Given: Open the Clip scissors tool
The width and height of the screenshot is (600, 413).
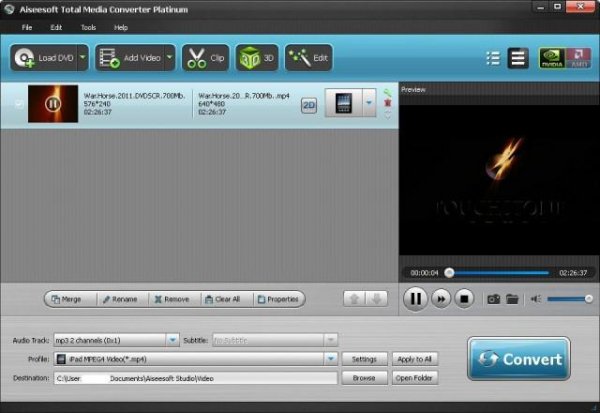Looking at the screenshot, I should point(205,58).
